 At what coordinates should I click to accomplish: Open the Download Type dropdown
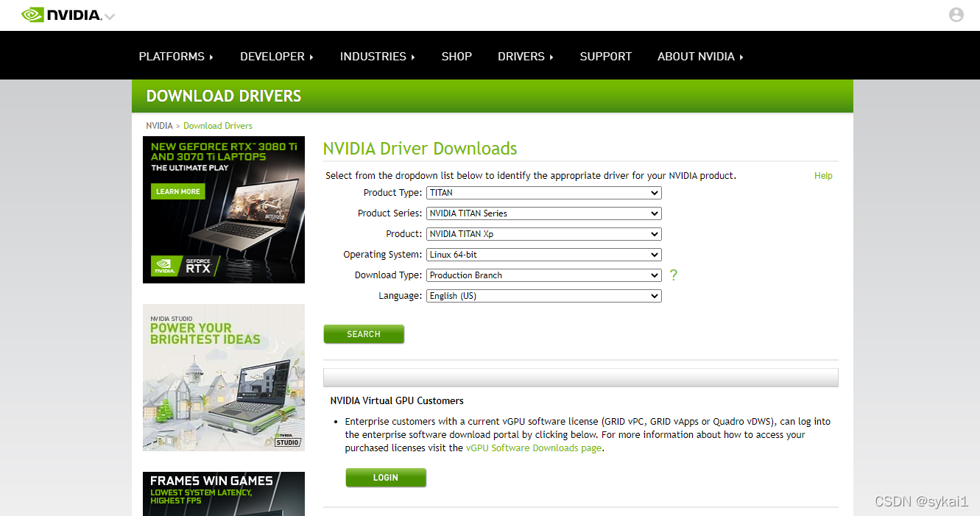point(544,275)
